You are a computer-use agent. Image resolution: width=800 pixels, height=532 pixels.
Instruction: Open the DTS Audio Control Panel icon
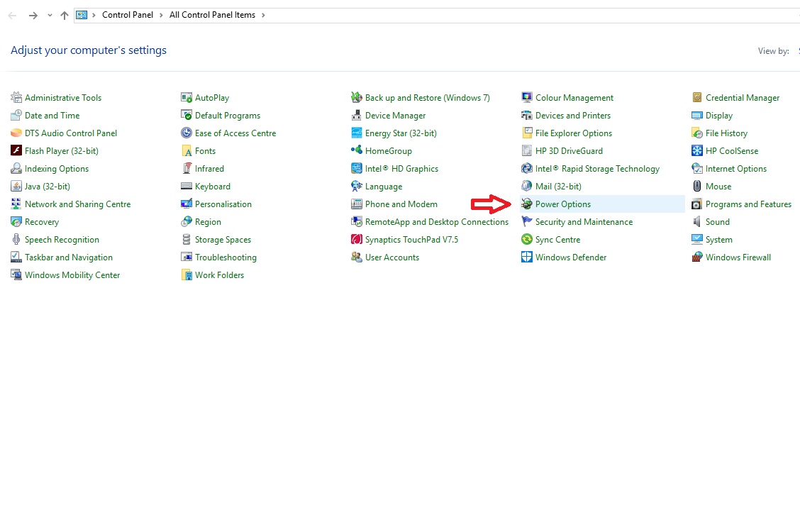[16, 133]
